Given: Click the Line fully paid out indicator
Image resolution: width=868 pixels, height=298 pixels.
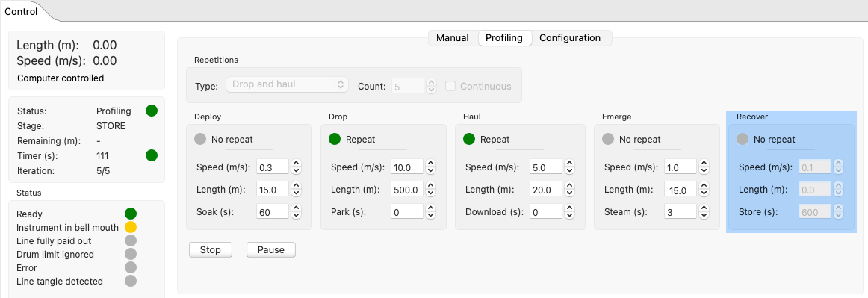Looking at the screenshot, I should pos(130,241).
